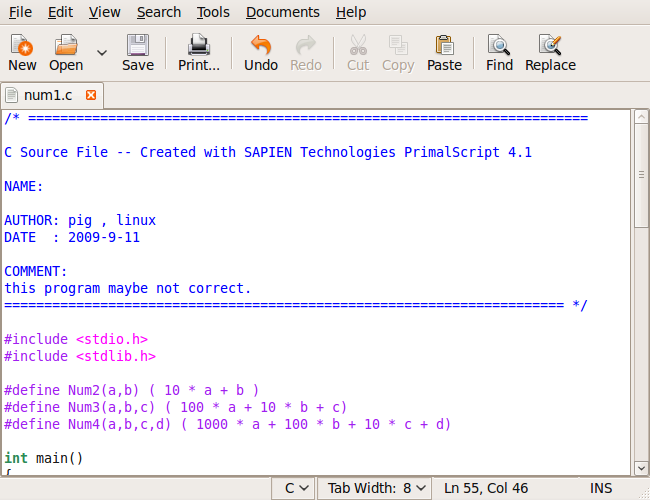Click the "COMMENT:" line
Viewport: 650px width, 500px height.
pos(36,271)
